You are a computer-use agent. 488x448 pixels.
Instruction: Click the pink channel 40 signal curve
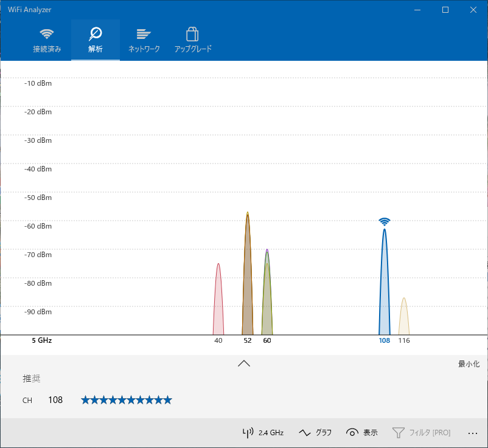(x=218, y=304)
